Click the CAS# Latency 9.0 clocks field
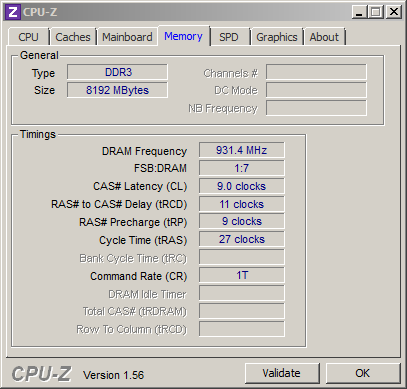The width and height of the screenshot is (407, 389). [242, 186]
